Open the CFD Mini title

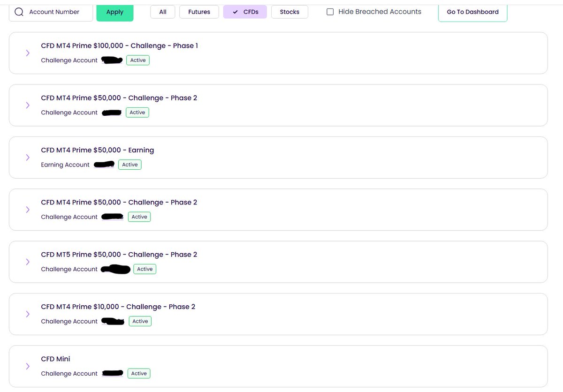pos(56,359)
